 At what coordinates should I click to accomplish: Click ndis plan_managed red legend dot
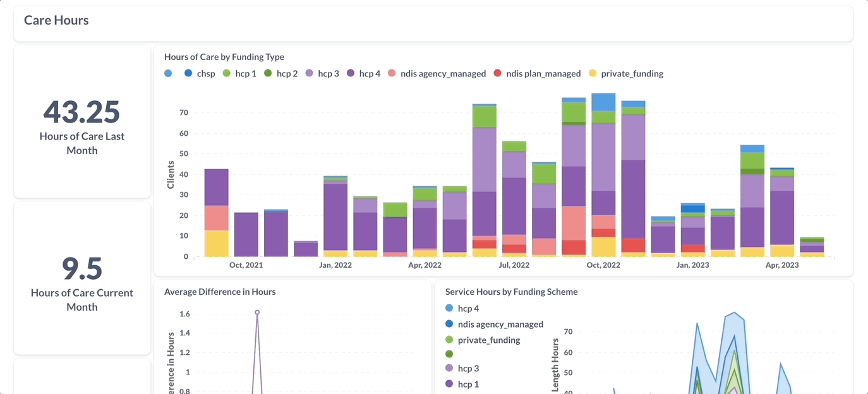click(x=498, y=74)
